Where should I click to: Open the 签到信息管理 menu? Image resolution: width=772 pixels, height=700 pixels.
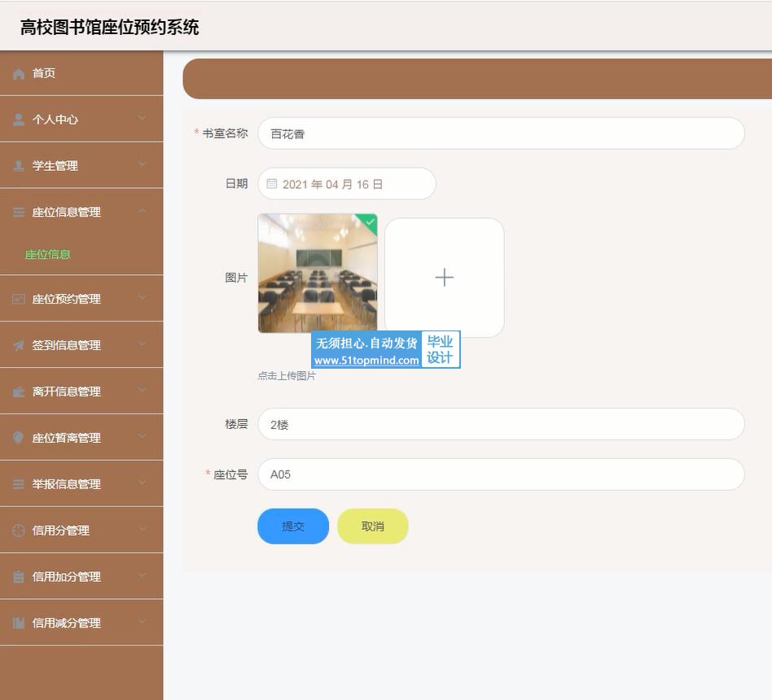(x=81, y=345)
